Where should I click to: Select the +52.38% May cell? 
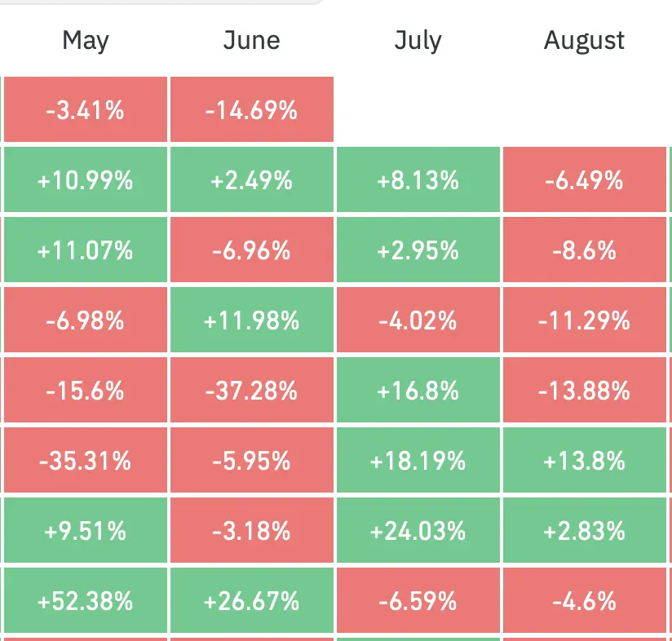pyautogui.click(x=86, y=600)
